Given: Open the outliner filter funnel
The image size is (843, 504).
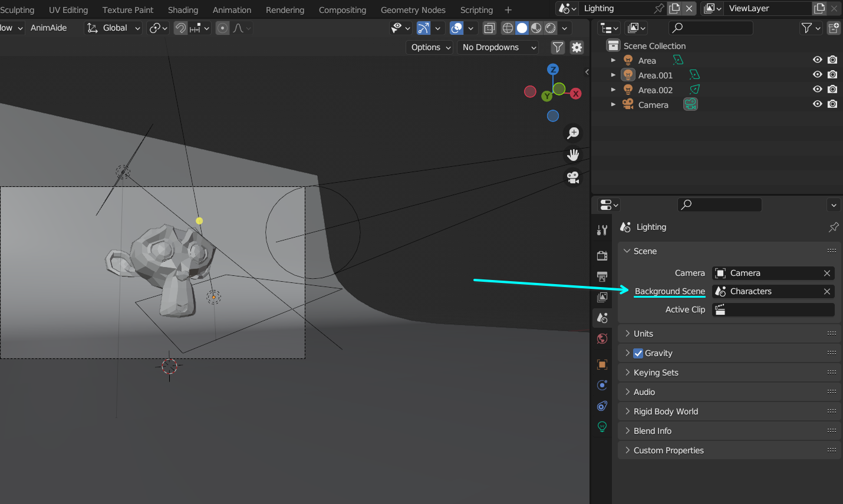Looking at the screenshot, I should 810,28.
